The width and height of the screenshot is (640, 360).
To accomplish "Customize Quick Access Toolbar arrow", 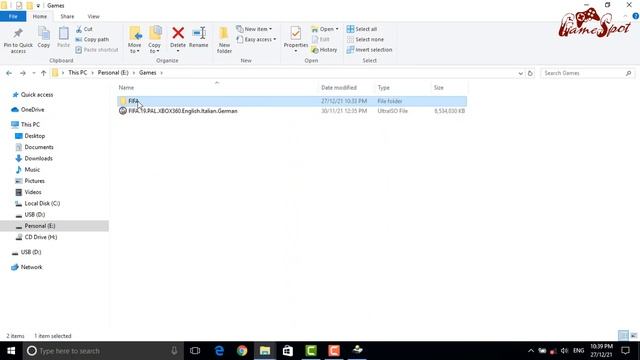I will (x=38, y=6).
